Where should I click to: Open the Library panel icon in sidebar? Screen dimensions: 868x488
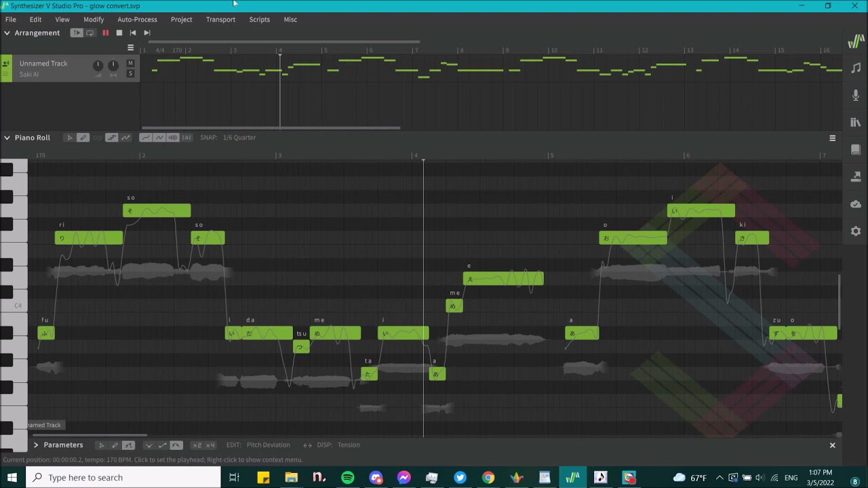[x=856, y=123]
